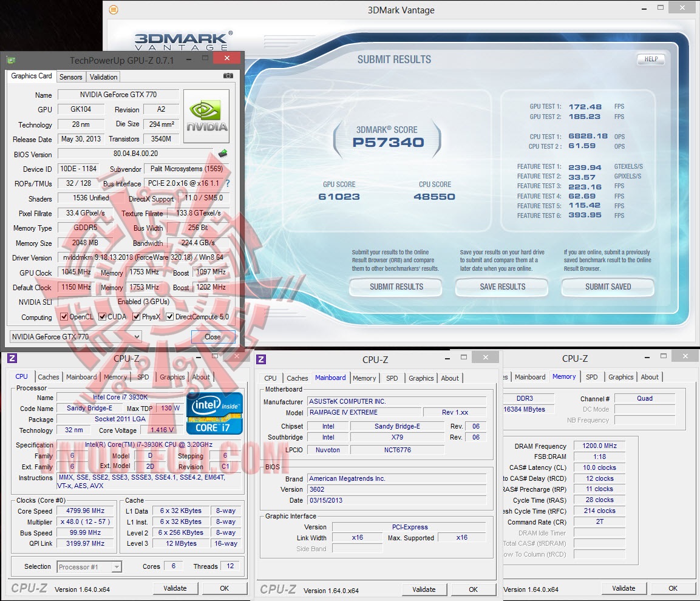Switch to the Validation tab in GPU-Z

click(104, 77)
